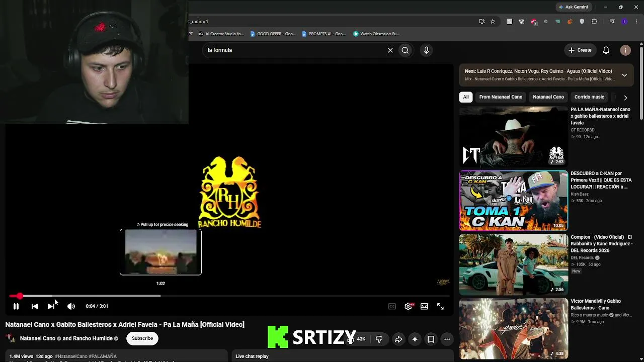The width and height of the screenshot is (644, 362).
Task: Click the #PALAMAÑA hashtag
Action: tap(103, 356)
